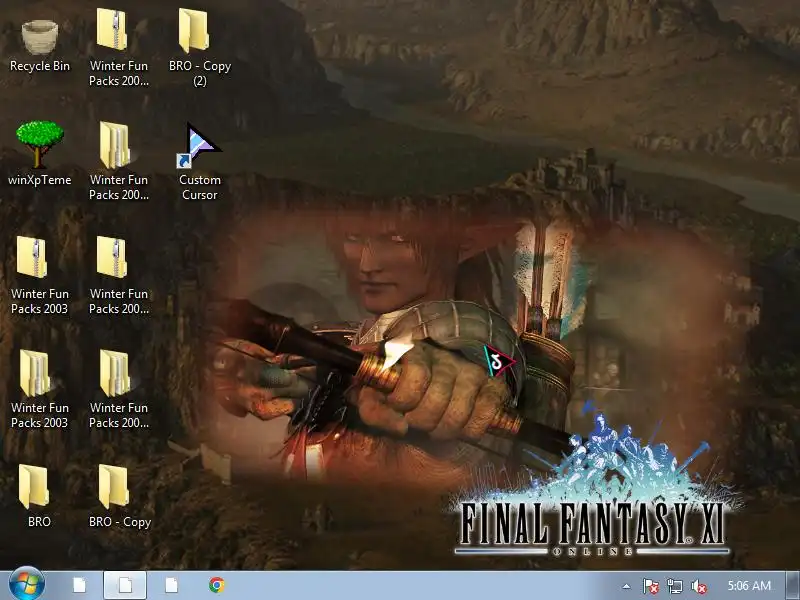Open the 5:06 AM clock

coord(749,586)
